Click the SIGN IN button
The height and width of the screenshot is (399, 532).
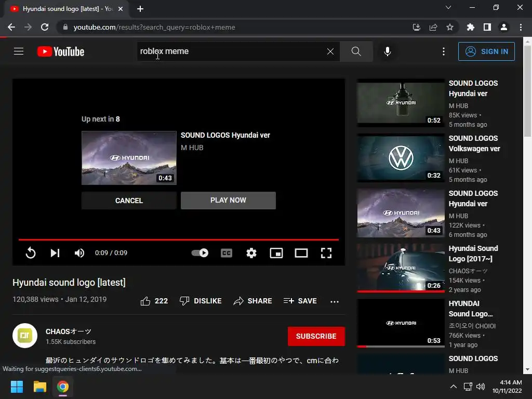click(486, 51)
